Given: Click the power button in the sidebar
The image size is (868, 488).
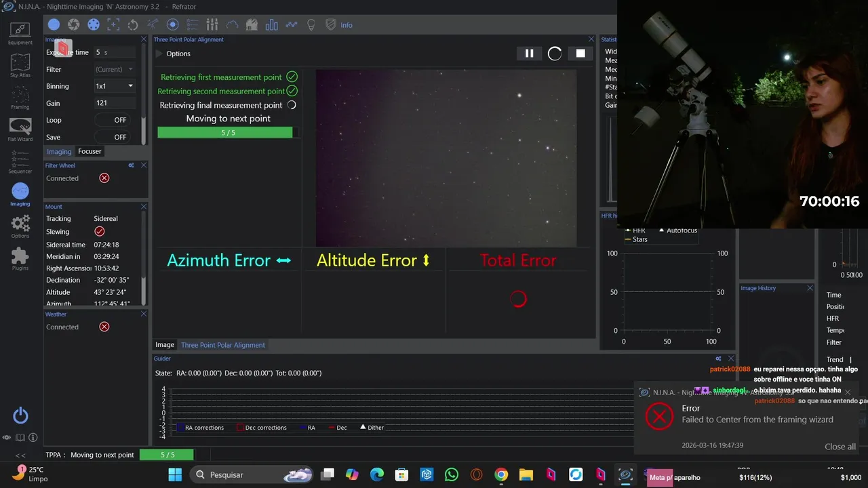Looking at the screenshot, I should (x=20, y=415).
